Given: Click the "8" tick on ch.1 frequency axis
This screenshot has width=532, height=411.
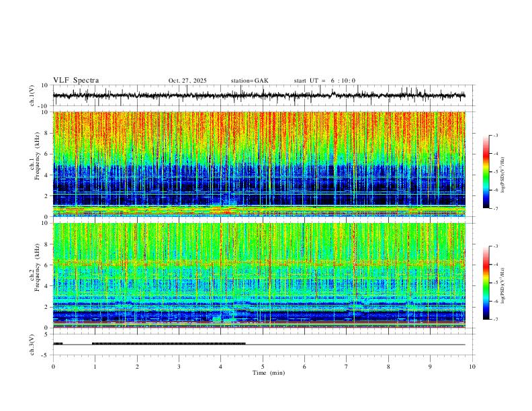Looking at the screenshot, I should (x=47, y=133).
